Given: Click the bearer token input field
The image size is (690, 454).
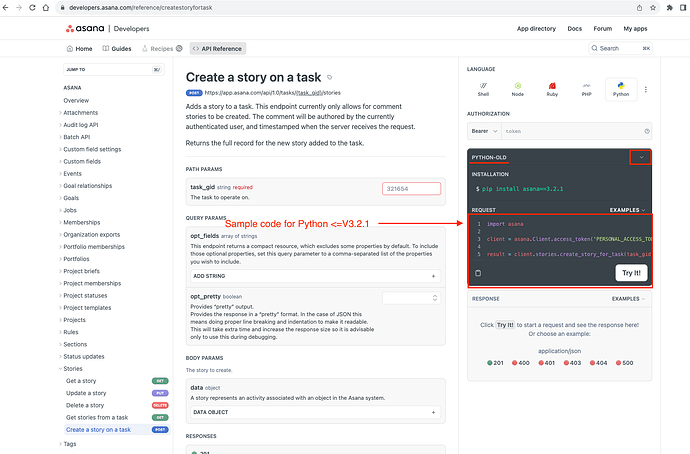Looking at the screenshot, I should pos(572,131).
